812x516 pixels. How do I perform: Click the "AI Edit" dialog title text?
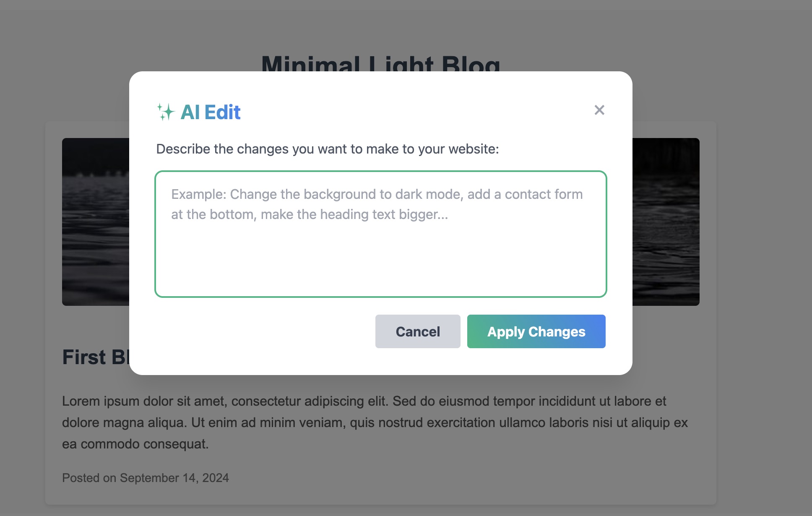click(211, 112)
